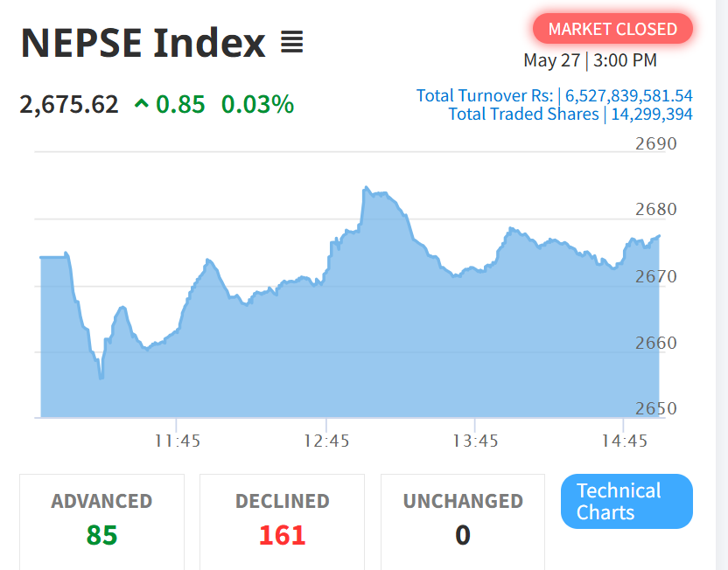Open the menu icon beside NEPSE Index
This screenshot has height=570, width=728.
click(292, 42)
